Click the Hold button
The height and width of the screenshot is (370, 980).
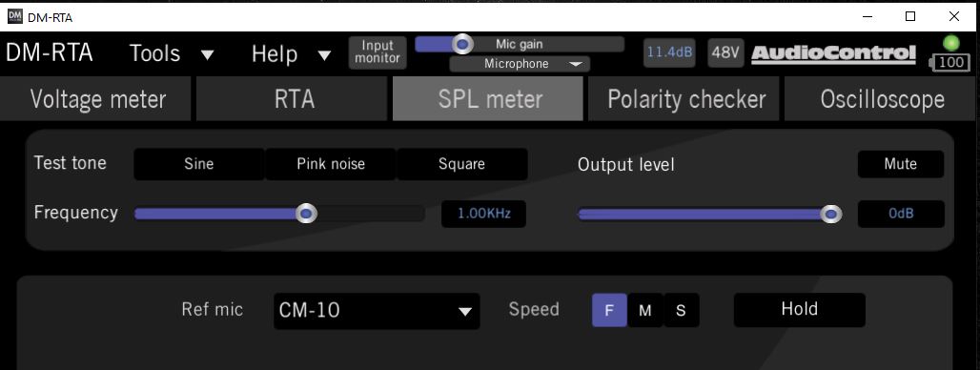click(799, 309)
